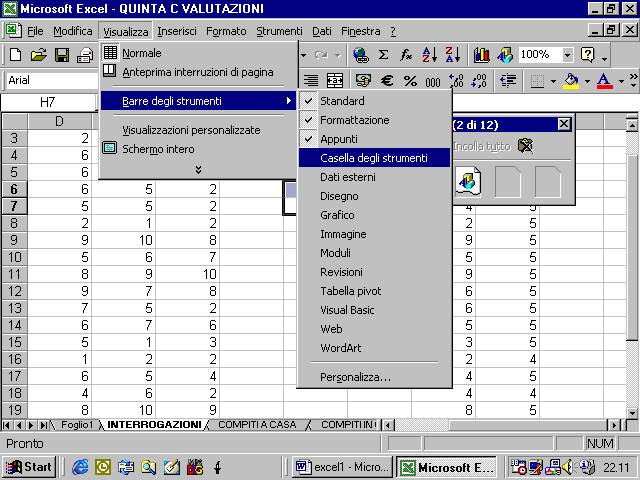Apply Euro style icon
Image resolution: width=640 pixels, height=480 pixels.
pyautogui.click(x=387, y=80)
